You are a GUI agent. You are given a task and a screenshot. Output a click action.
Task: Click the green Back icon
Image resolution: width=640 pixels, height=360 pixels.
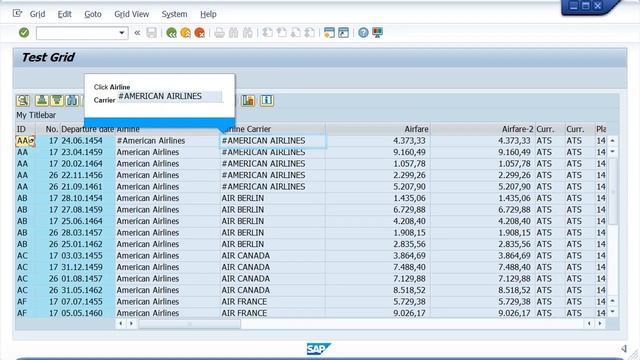[171, 33]
